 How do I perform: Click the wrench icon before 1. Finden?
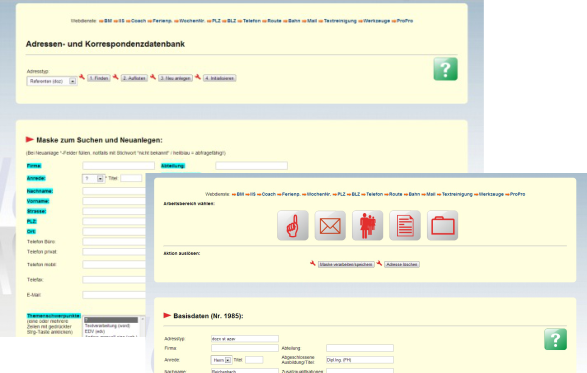(x=82, y=77)
